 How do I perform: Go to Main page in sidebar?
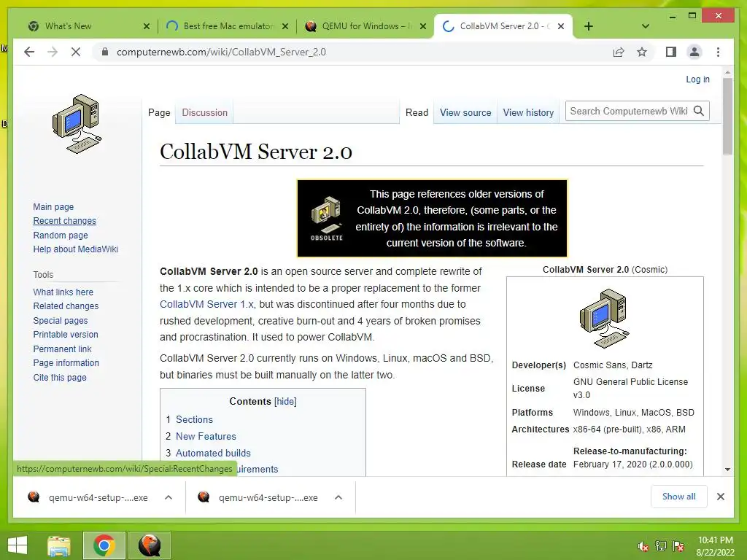(x=53, y=206)
